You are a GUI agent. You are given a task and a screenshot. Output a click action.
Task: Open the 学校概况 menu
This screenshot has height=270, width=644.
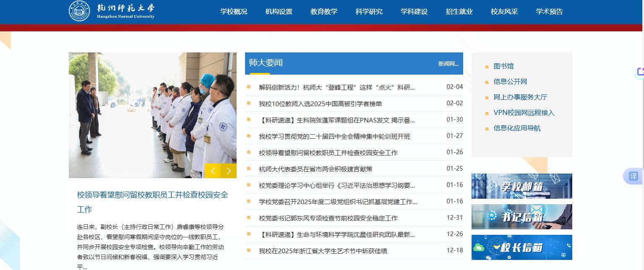point(234,12)
